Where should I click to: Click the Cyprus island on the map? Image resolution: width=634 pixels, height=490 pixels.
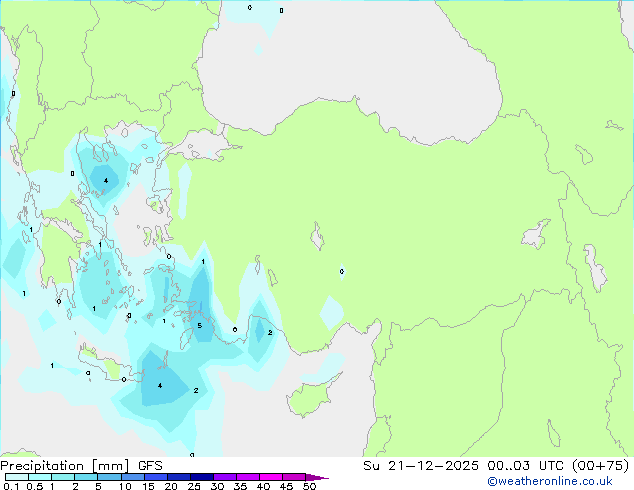click(311, 396)
